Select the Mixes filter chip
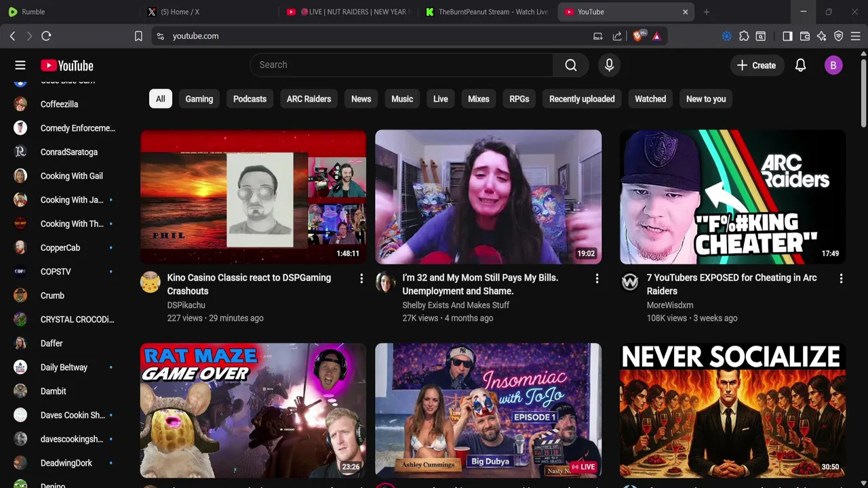Viewport: 868px width, 488px height. point(479,99)
